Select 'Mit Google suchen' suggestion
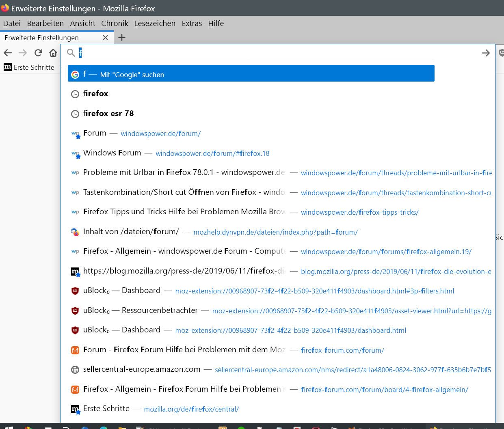Screen dimensions: 504x429 point(251,74)
